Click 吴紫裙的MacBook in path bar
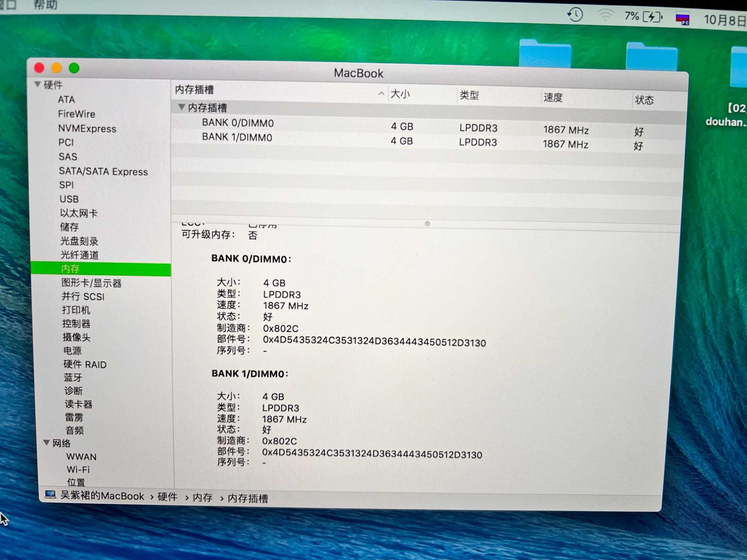This screenshot has height=560, width=747. (102, 496)
